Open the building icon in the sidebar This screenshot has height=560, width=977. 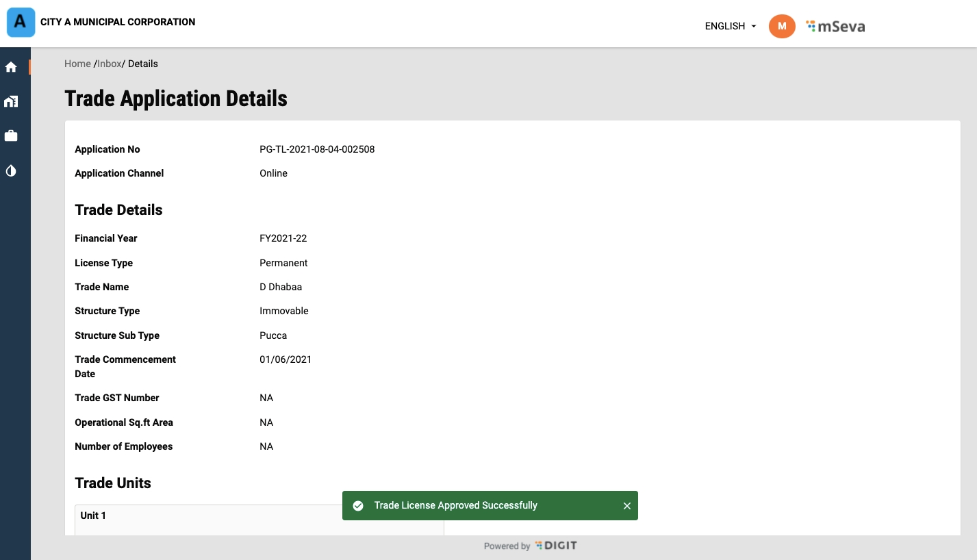coord(11,101)
